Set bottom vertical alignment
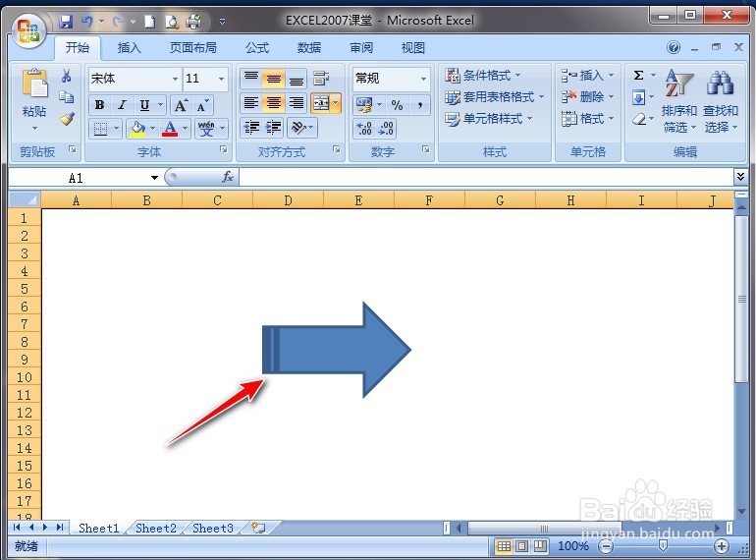 (297, 79)
